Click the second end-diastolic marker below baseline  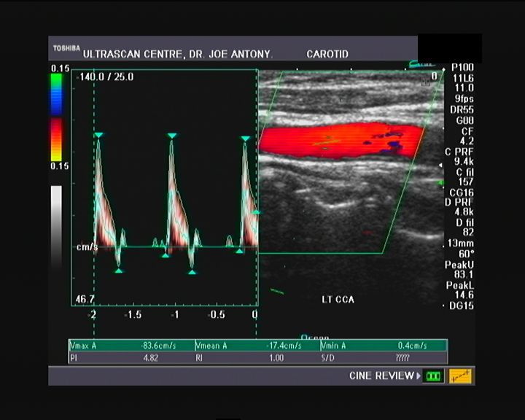click(192, 272)
